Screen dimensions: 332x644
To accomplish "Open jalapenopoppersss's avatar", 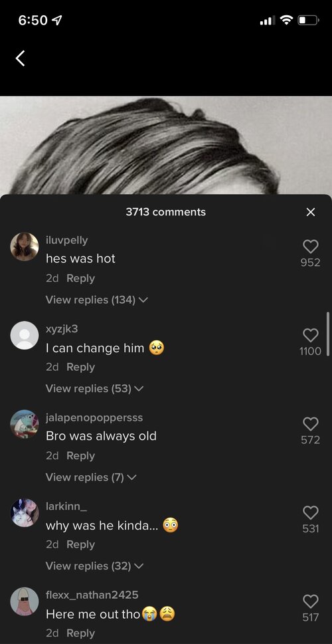I will pos(24,424).
